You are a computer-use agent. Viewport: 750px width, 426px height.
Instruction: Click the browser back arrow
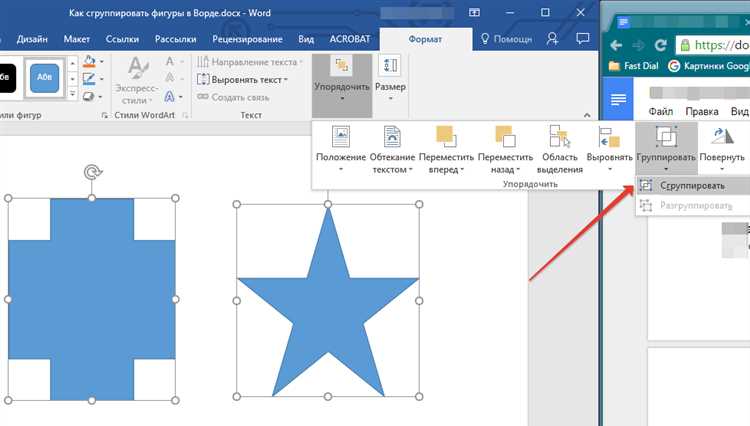[617, 45]
